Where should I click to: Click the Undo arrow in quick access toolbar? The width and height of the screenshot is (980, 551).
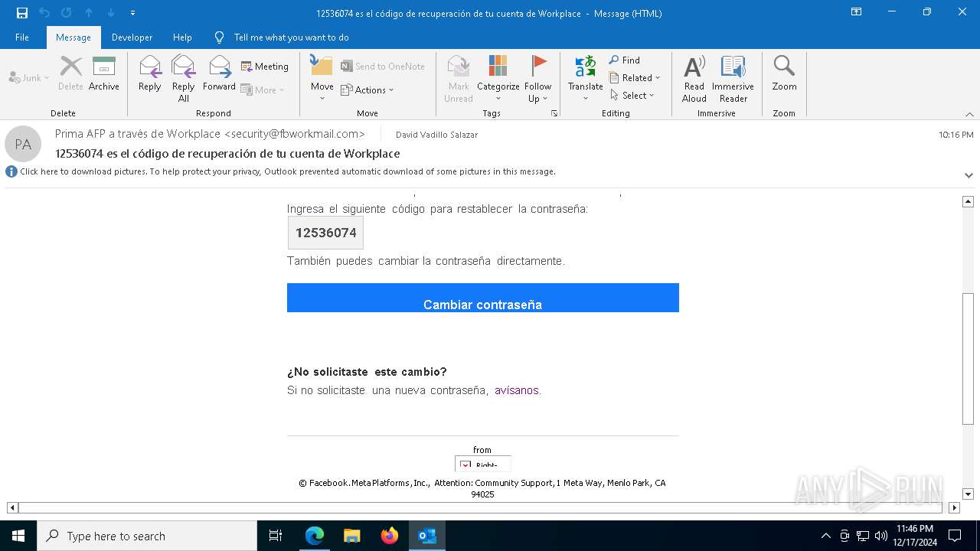[x=44, y=13]
